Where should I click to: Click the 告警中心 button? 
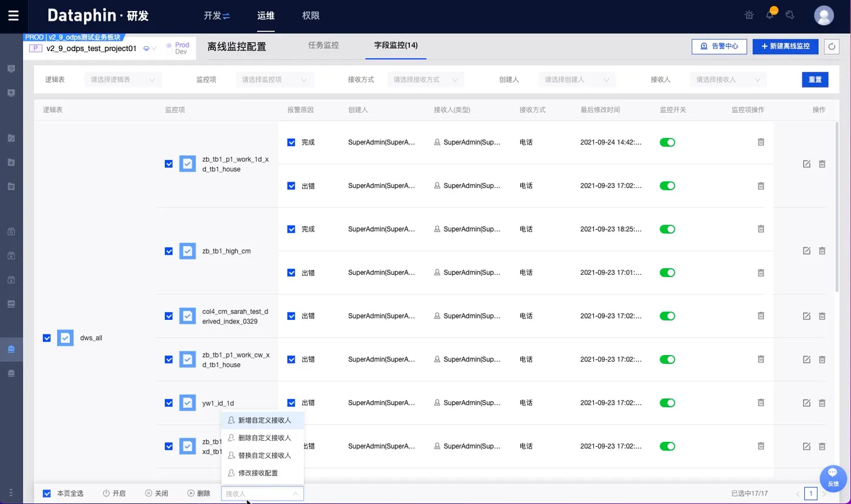719,46
